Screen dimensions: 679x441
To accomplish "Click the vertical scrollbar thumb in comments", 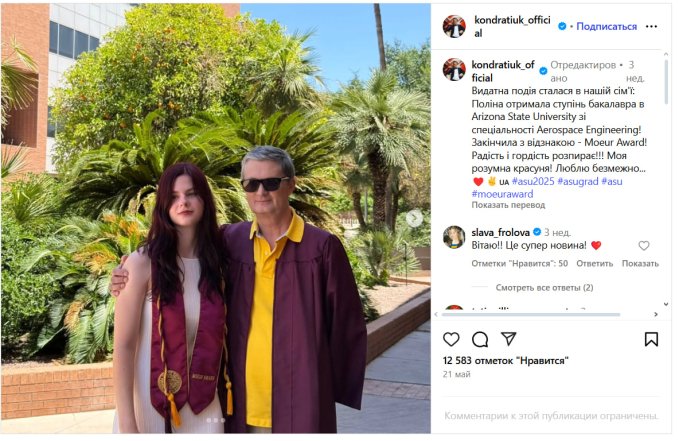I will [666, 81].
